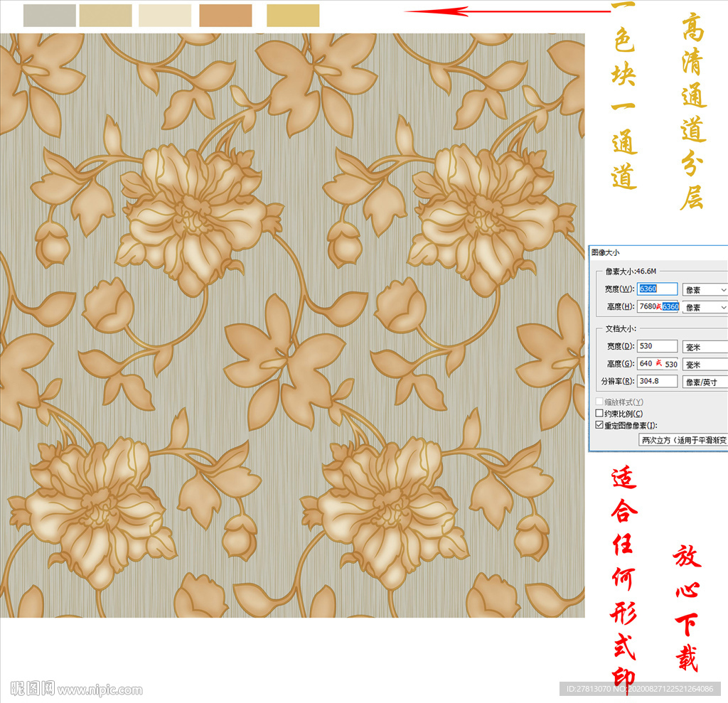Pick the pale cream color swatch
Screen dimensions: 728x703
coord(165,16)
